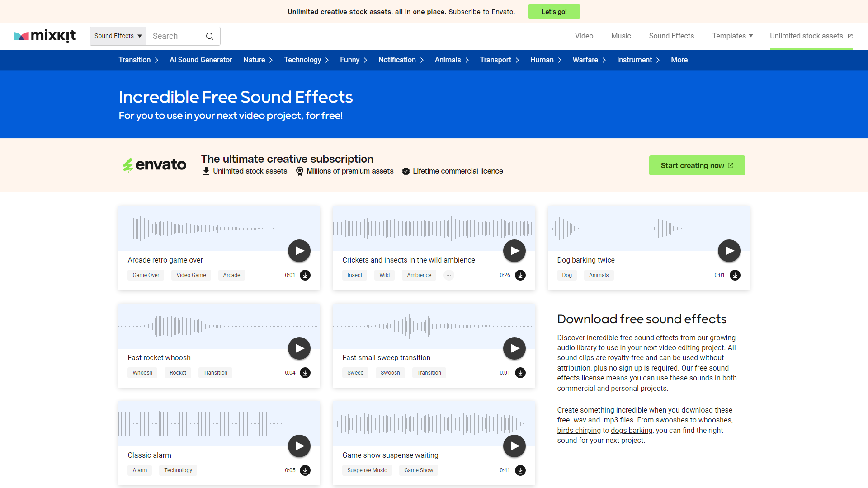Click the Arcade retro game over waveform

click(x=219, y=228)
